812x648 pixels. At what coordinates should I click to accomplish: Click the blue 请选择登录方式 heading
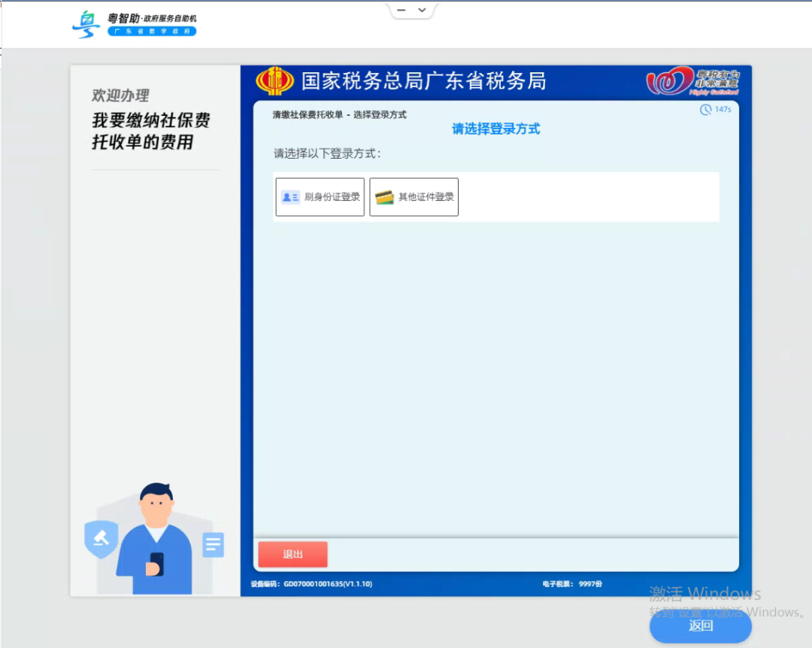495,129
